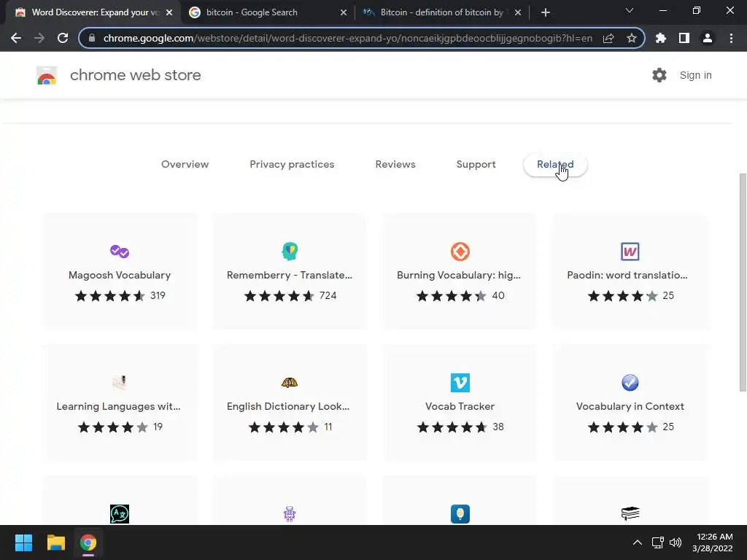Open the Chrome three-dot menu
The height and width of the screenshot is (560, 747).
click(x=731, y=38)
